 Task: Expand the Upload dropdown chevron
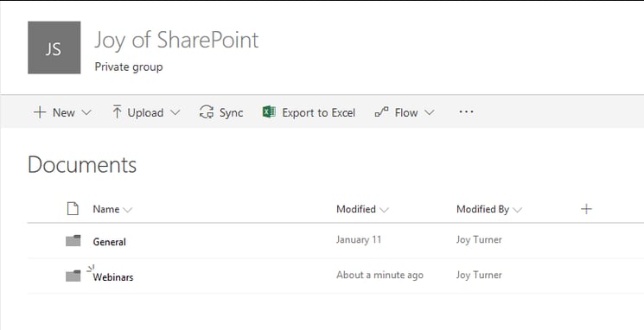click(175, 112)
